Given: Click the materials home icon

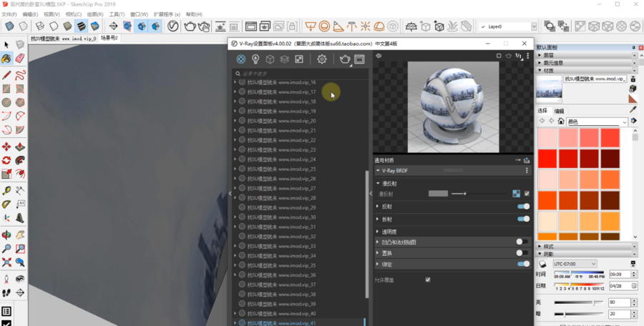Looking at the screenshot, I should coord(561,121).
